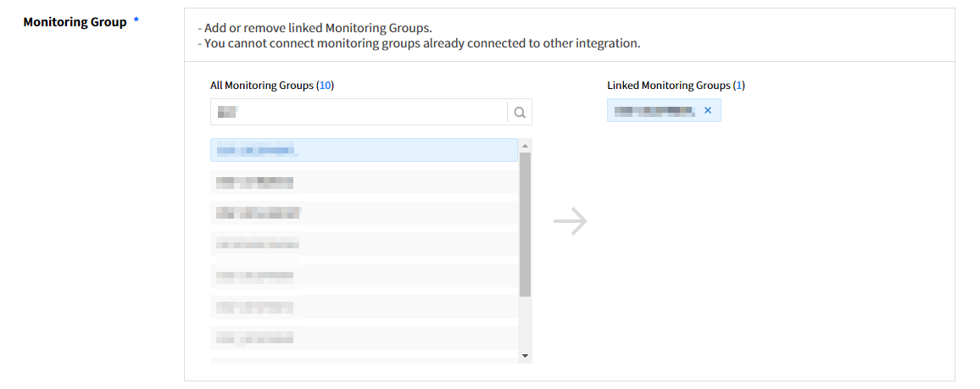Select the seventh monitoring group in list
This screenshot has width=980, height=389.
point(364,338)
